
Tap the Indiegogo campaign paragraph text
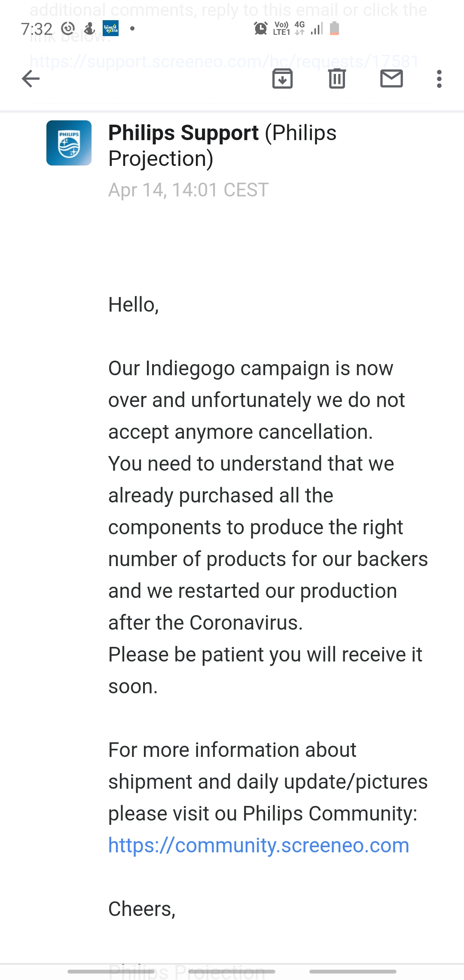[268, 527]
